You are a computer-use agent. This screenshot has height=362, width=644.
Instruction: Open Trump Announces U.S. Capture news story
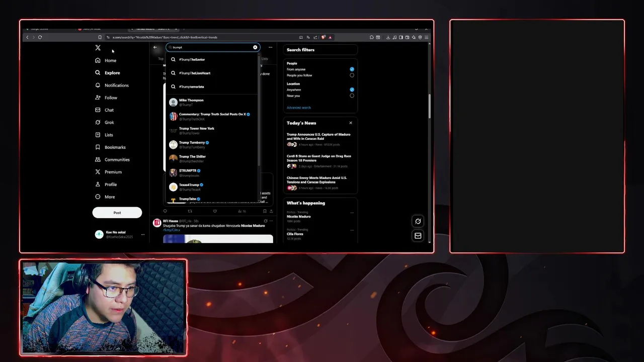[320, 140]
